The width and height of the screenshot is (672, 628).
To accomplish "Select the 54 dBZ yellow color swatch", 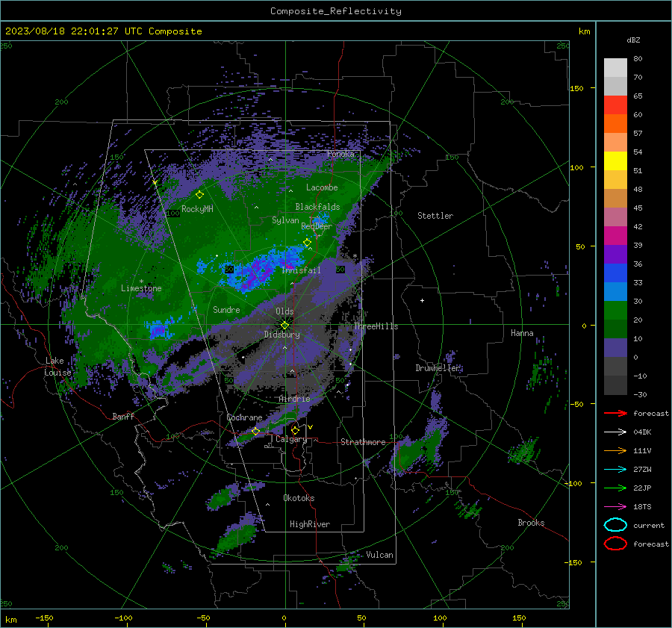I will coord(615,161).
